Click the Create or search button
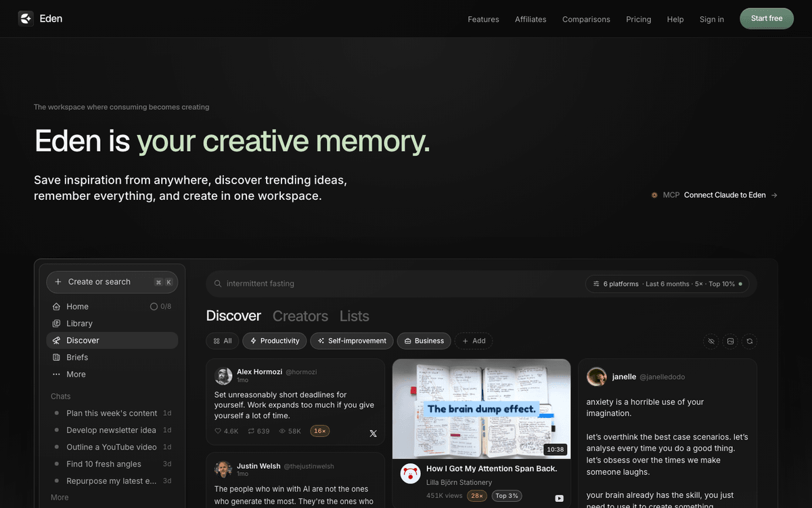 coord(112,282)
